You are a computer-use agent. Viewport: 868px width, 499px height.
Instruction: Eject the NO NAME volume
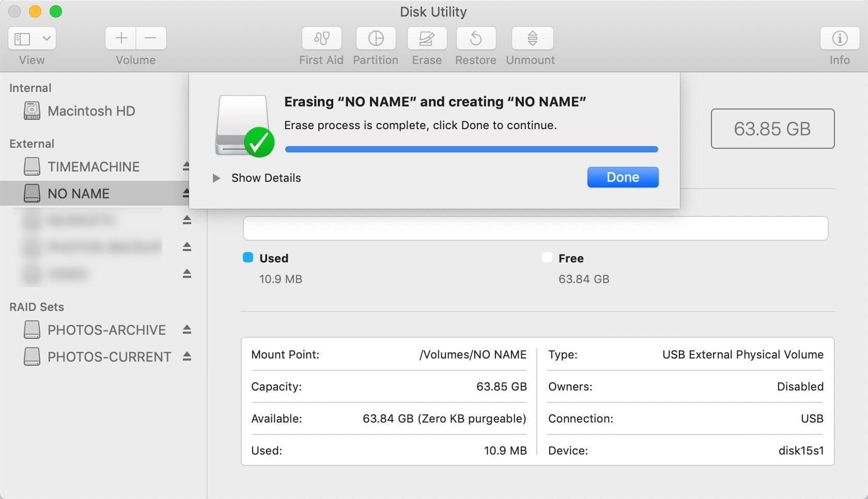186,193
